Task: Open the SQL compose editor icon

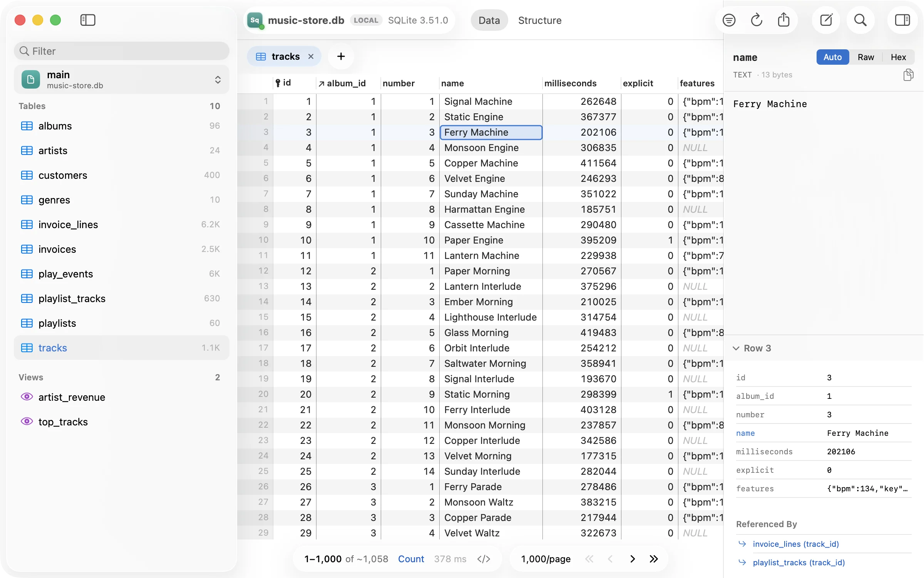Action: [826, 20]
